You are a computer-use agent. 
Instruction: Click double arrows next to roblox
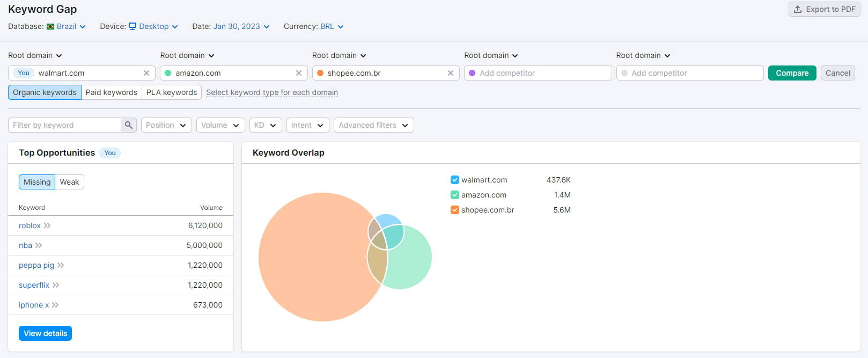pos(47,225)
